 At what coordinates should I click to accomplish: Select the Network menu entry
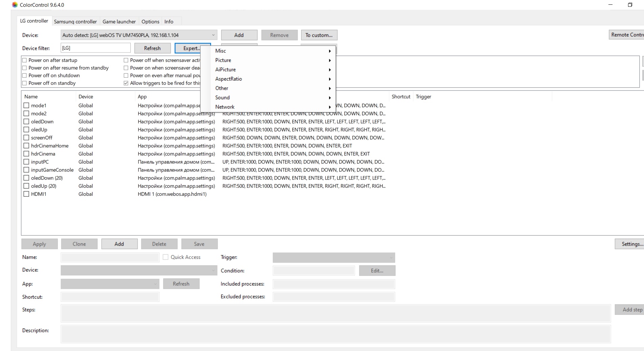225,107
